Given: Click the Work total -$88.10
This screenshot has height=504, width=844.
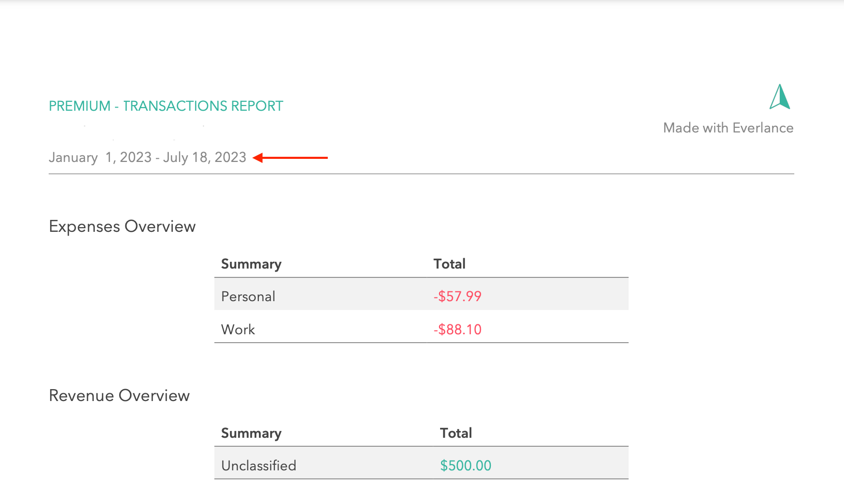Looking at the screenshot, I should coord(457,329).
